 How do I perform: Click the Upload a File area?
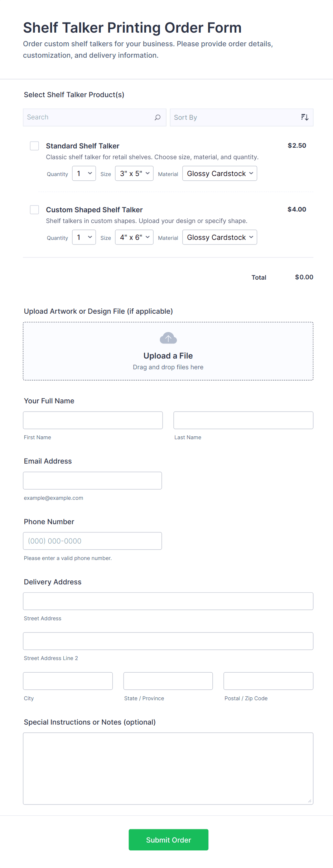click(168, 351)
